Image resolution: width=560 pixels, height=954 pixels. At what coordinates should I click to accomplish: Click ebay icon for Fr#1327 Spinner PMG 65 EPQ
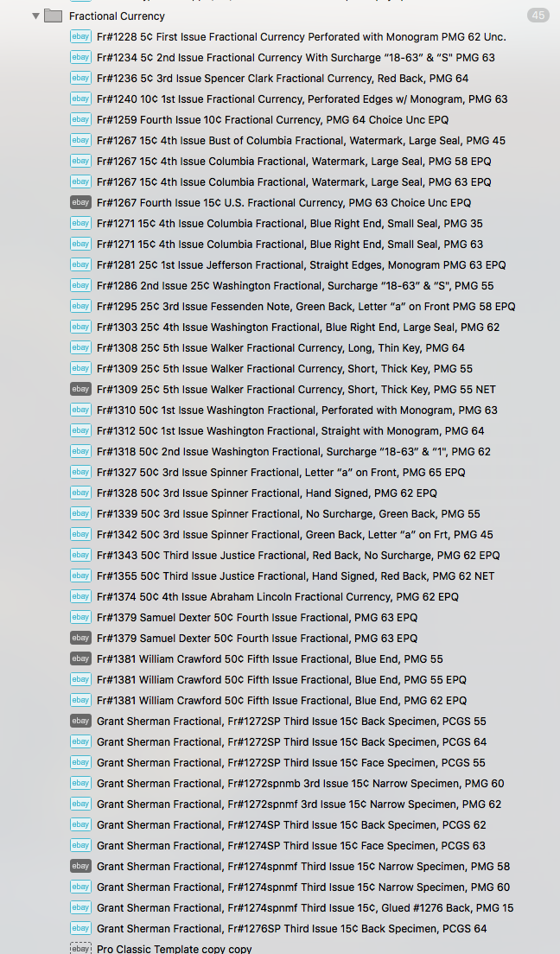[80, 472]
